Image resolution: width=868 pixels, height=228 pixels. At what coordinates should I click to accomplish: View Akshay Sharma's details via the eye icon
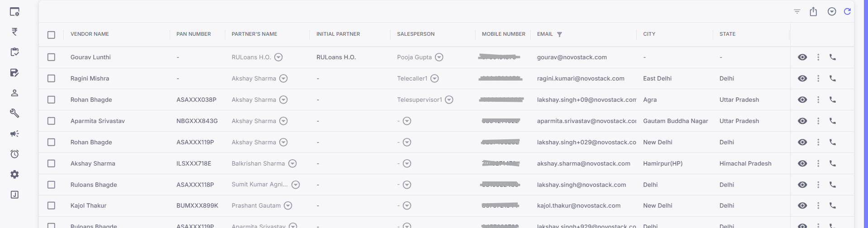tap(802, 163)
